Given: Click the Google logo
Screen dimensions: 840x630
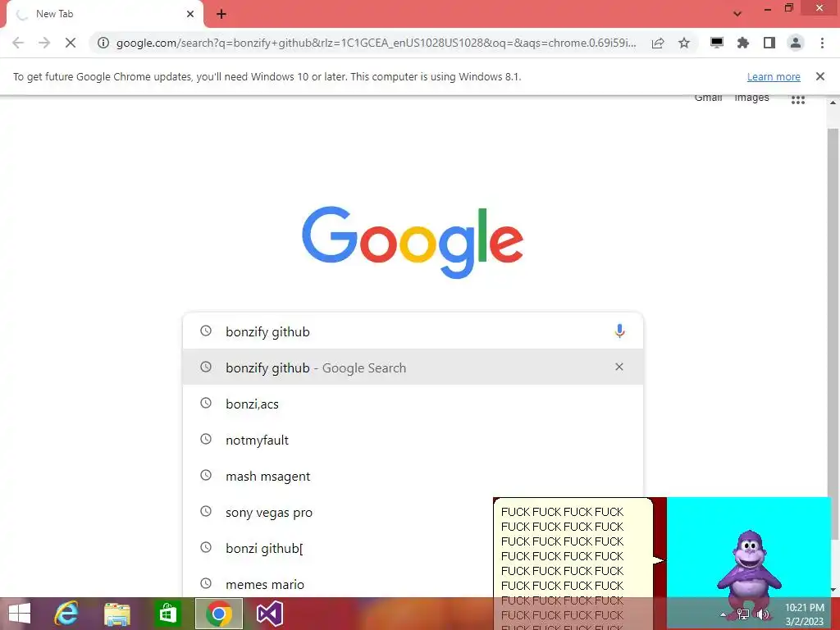Looking at the screenshot, I should coord(413,242).
